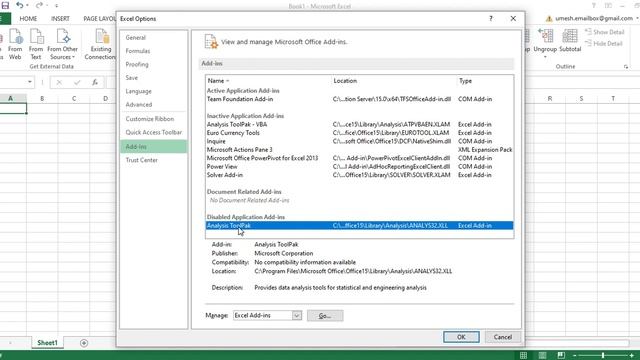This screenshot has height=360, width=640.
Task: Select column S header in worksheet
Action: click(x=581, y=98)
